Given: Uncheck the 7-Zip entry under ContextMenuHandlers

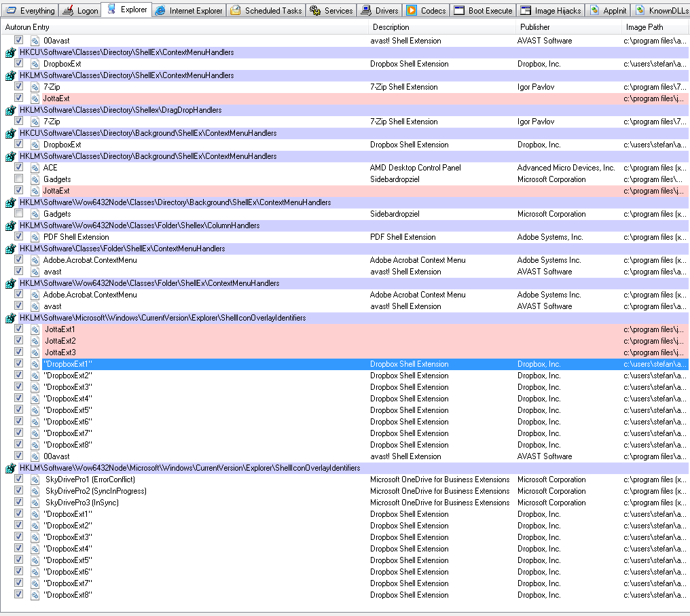Looking at the screenshot, I should click(x=18, y=86).
